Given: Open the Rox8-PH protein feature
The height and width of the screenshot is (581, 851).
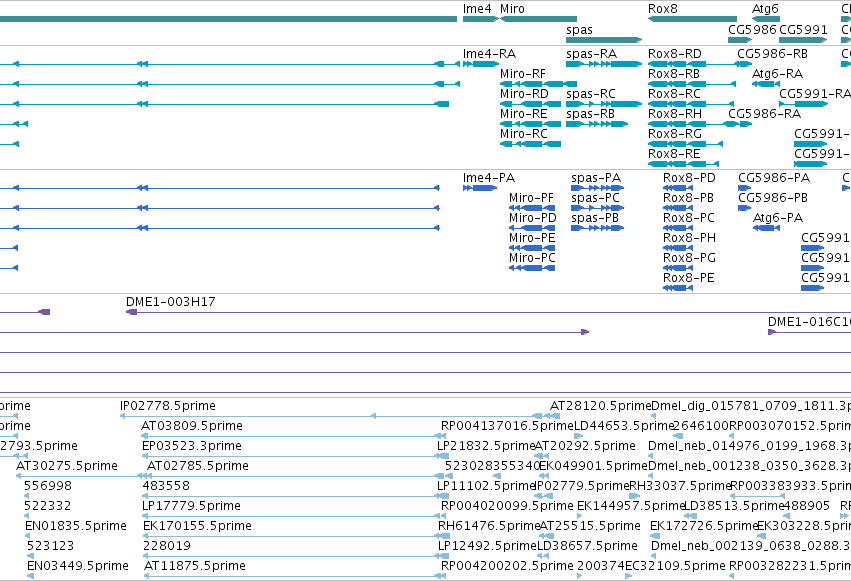Looking at the screenshot, I should [678, 248].
